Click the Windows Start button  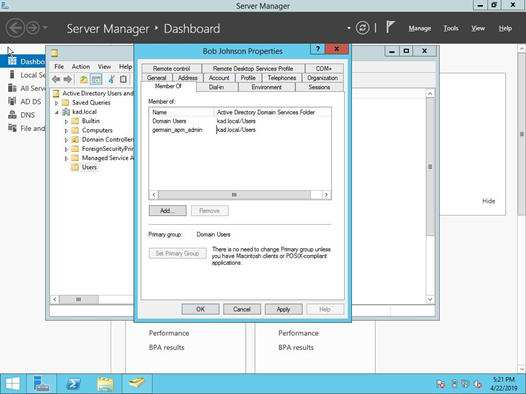point(13,384)
